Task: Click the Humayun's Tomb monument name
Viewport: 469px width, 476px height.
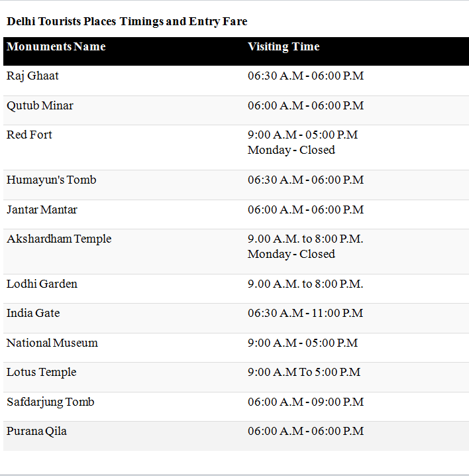Action: pyautogui.click(x=51, y=180)
